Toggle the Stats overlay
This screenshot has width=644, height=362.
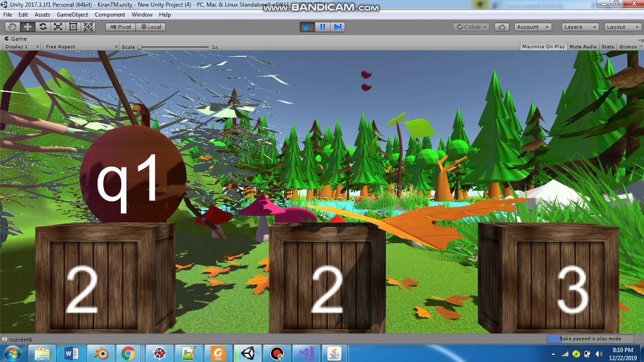608,47
